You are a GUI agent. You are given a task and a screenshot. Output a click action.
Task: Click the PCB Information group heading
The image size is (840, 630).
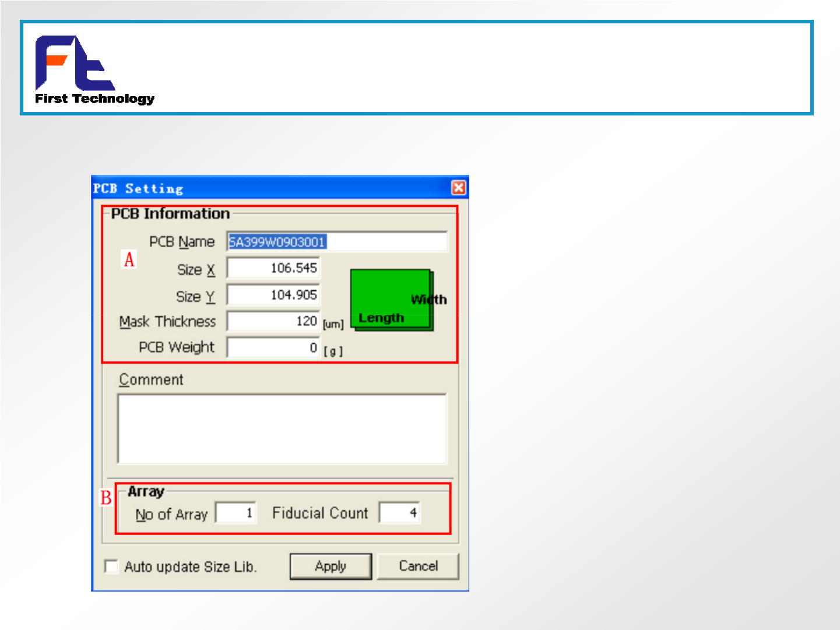tap(170, 214)
